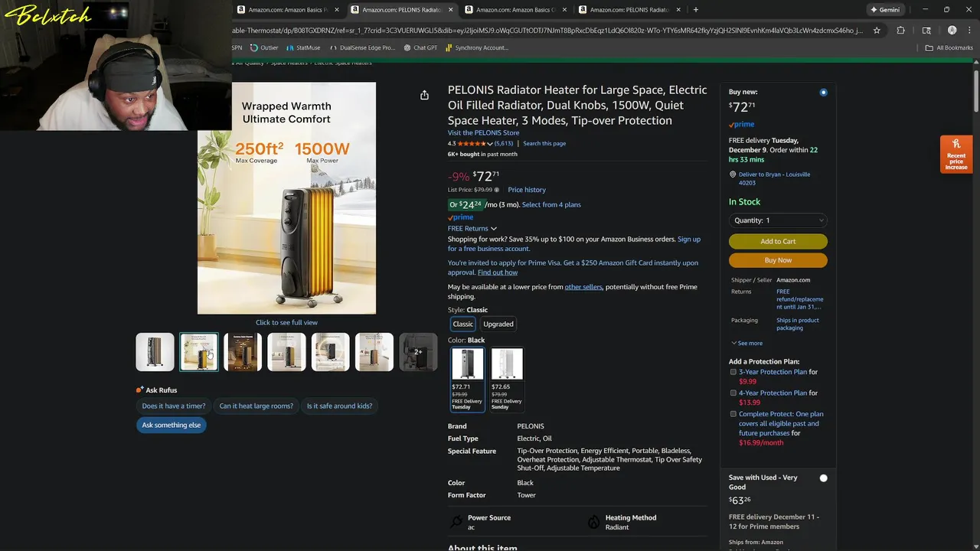Bookmark this page with the star icon
The image size is (980, 551).
(877, 31)
